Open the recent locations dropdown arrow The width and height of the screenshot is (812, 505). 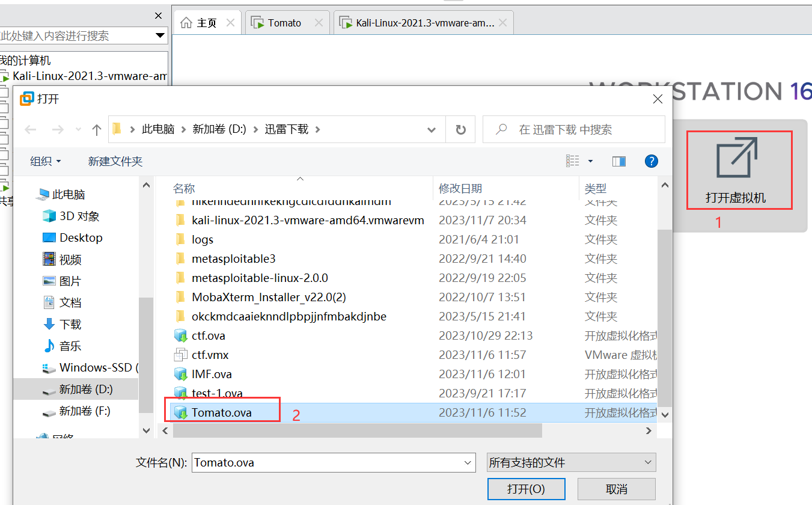point(78,129)
